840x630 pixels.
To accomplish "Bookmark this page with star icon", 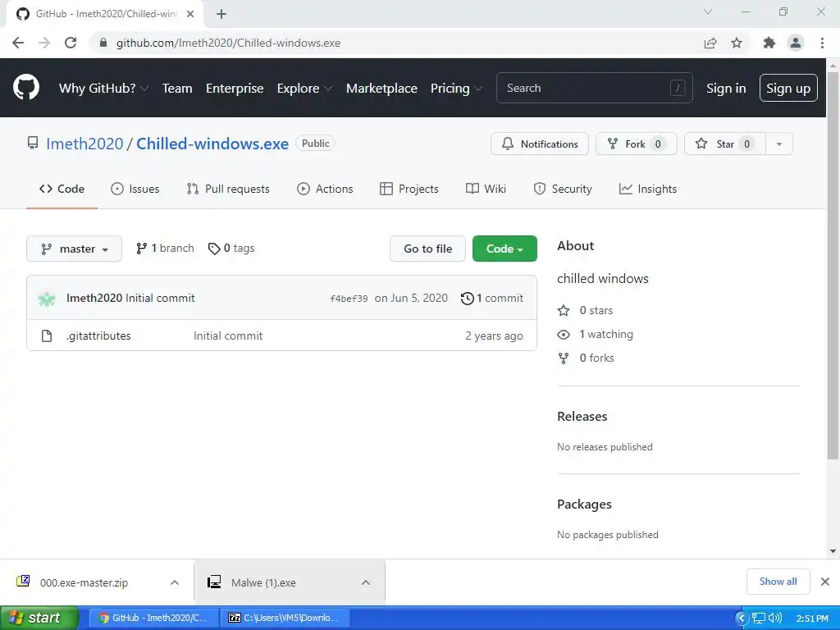I will [x=737, y=43].
